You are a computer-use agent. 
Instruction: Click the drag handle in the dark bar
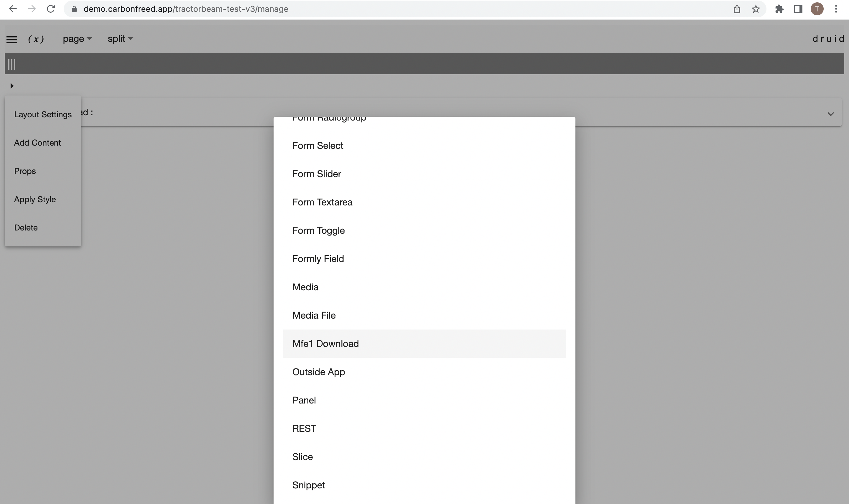tap(11, 64)
